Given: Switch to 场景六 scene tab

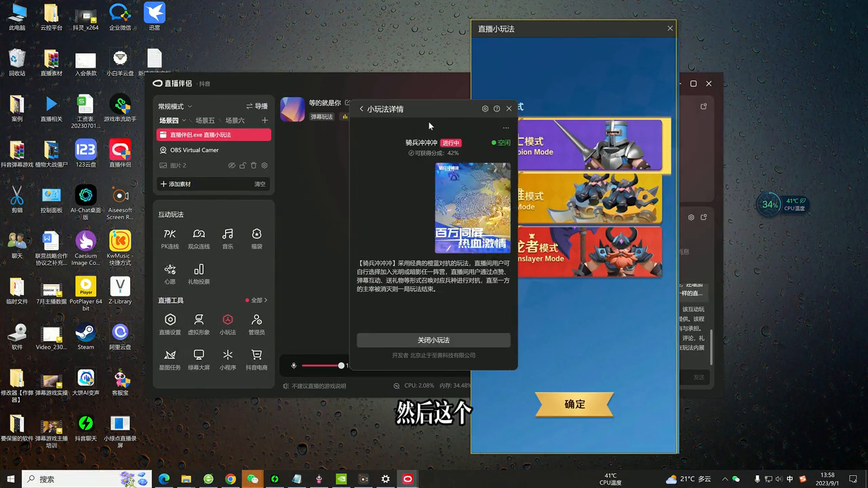Looking at the screenshot, I should pos(235,121).
